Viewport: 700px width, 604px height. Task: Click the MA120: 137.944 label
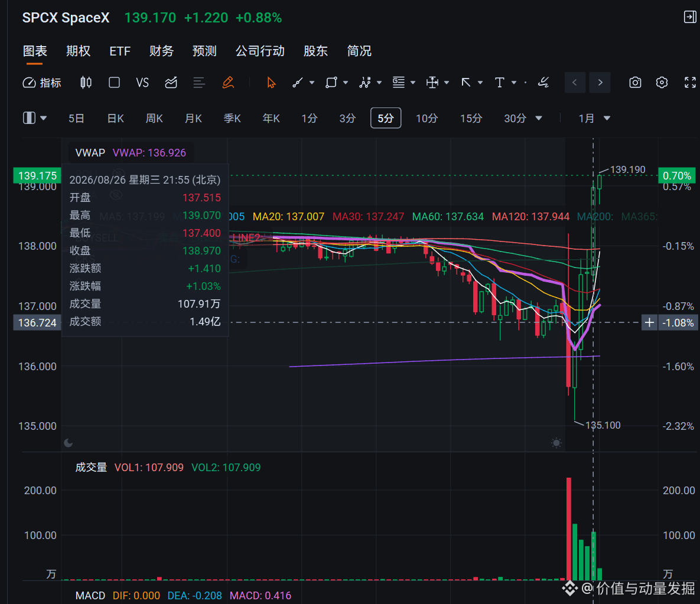point(530,217)
